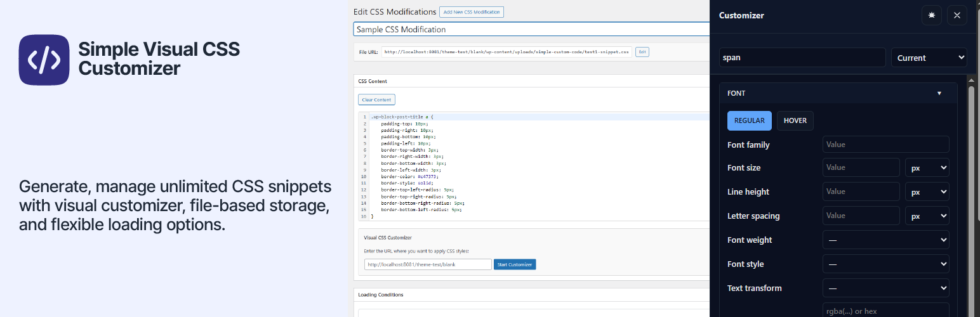Open the Font weight dropdown
This screenshot has height=317, width=980.
[886, 240]
